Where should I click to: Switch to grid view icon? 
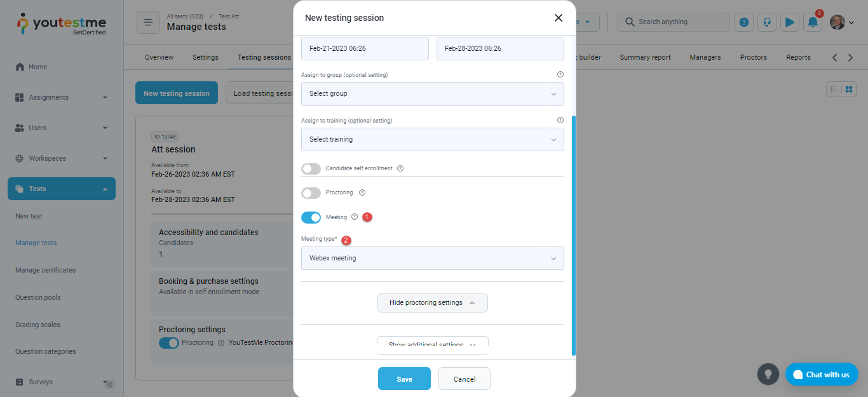848,90
